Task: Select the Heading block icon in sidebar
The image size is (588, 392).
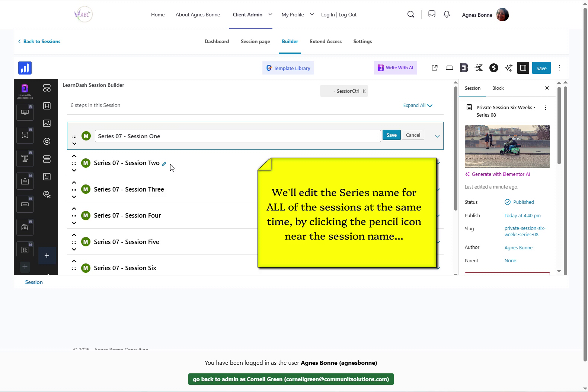Action: [47, 106]
